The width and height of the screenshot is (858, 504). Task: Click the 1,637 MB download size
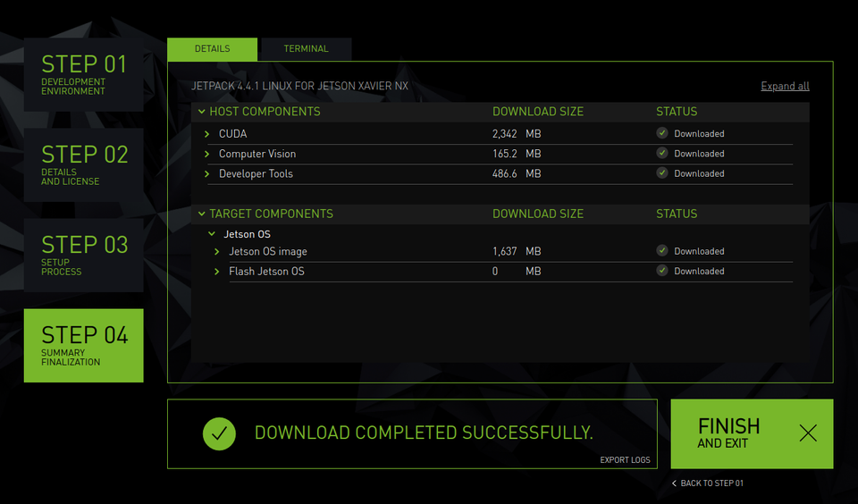point(517,252)
